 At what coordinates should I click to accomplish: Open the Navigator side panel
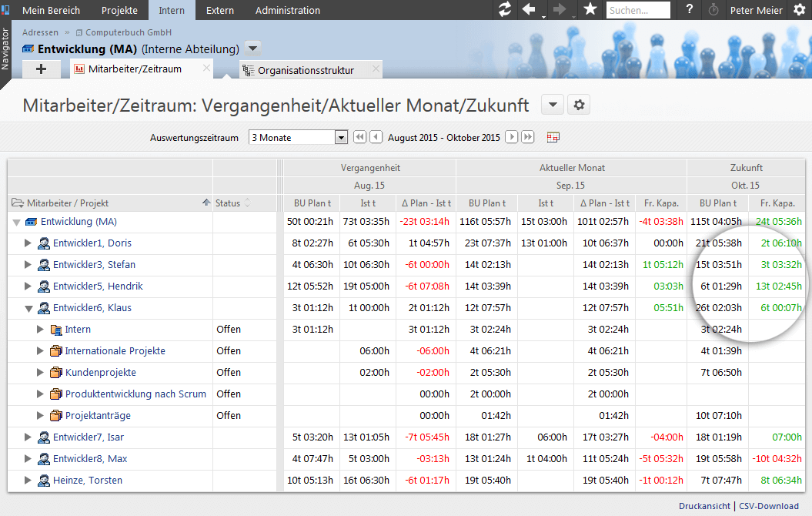pyautogui.click(x=5, y=49)
